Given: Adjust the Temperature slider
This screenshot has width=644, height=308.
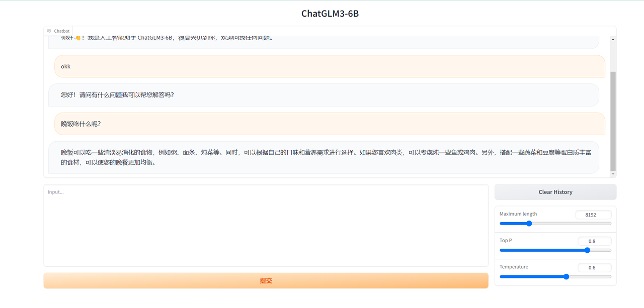Looking at the screenshot, I should 555,276.
